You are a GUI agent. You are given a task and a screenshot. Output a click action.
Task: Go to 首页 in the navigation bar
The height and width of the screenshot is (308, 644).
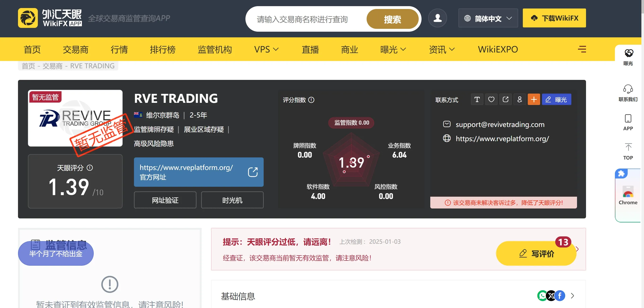pyautogui.click(x=32, y=49)
